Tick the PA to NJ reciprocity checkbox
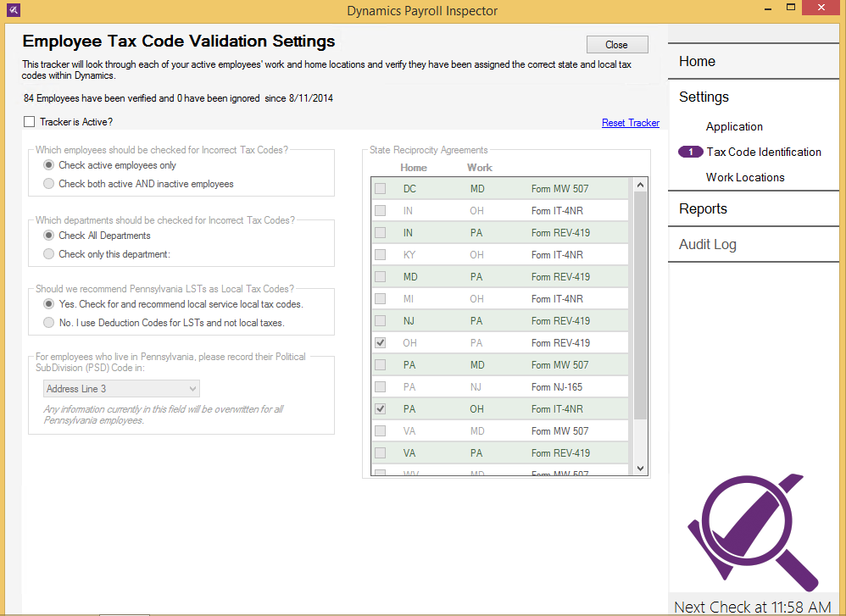This screenshot has width=846, height=616. [381, 386]
